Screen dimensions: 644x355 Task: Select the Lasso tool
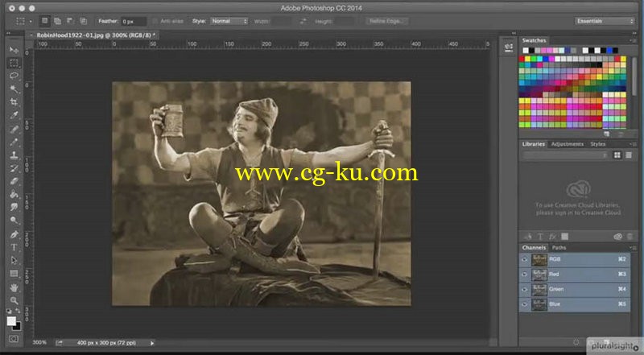point(14,76)
